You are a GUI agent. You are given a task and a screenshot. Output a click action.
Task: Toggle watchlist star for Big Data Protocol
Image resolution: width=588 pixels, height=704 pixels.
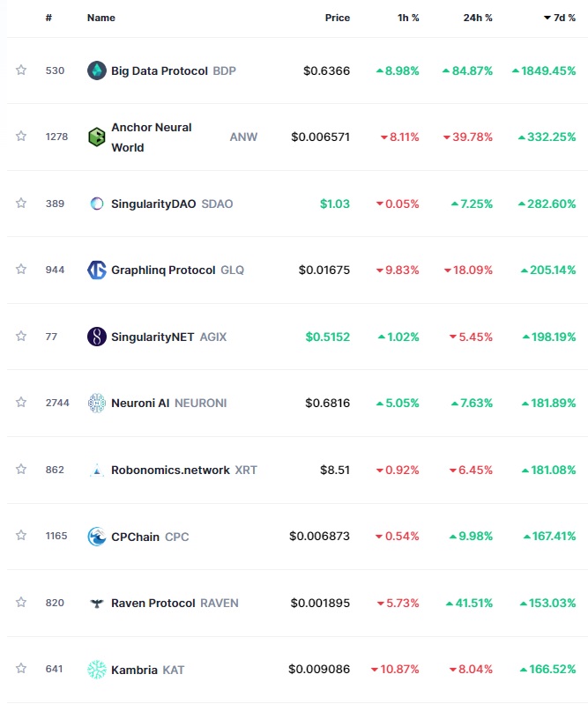click(21, 70)
